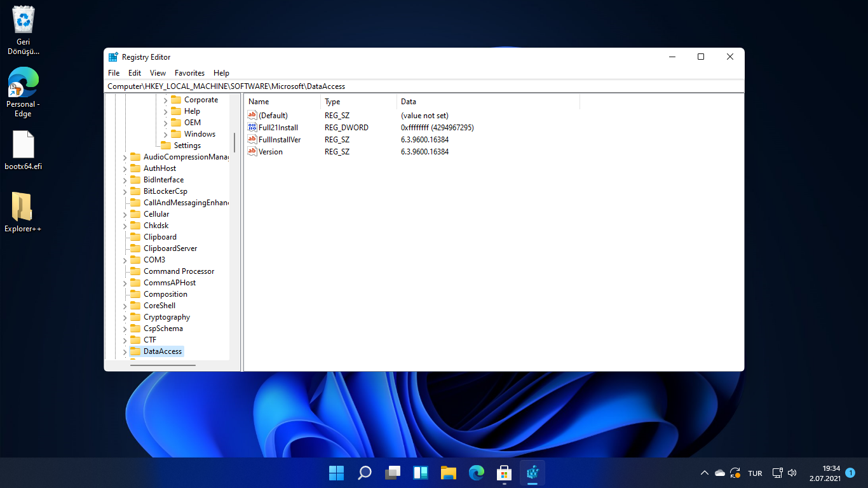Switch the TUR keyboard language
Viewport: 868px width, 488px height.
(x=755, y=473)
